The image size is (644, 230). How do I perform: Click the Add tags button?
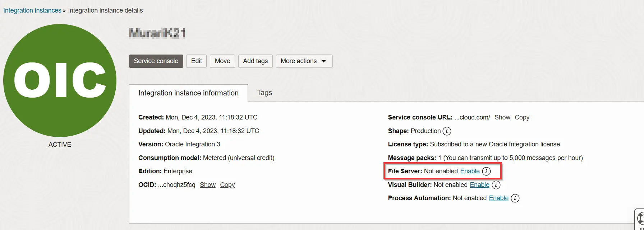pos(255,61)
